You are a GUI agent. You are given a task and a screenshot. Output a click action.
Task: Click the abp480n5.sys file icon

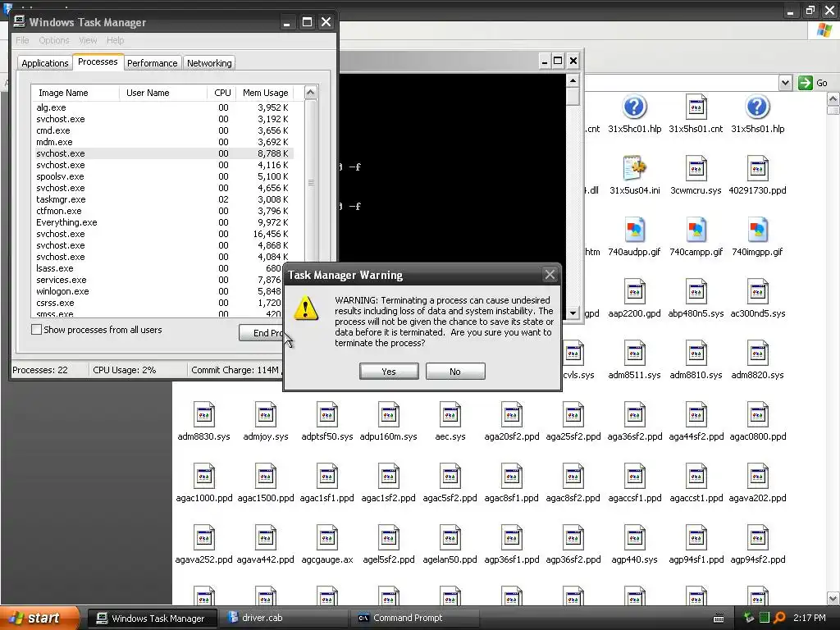(696, 291)
